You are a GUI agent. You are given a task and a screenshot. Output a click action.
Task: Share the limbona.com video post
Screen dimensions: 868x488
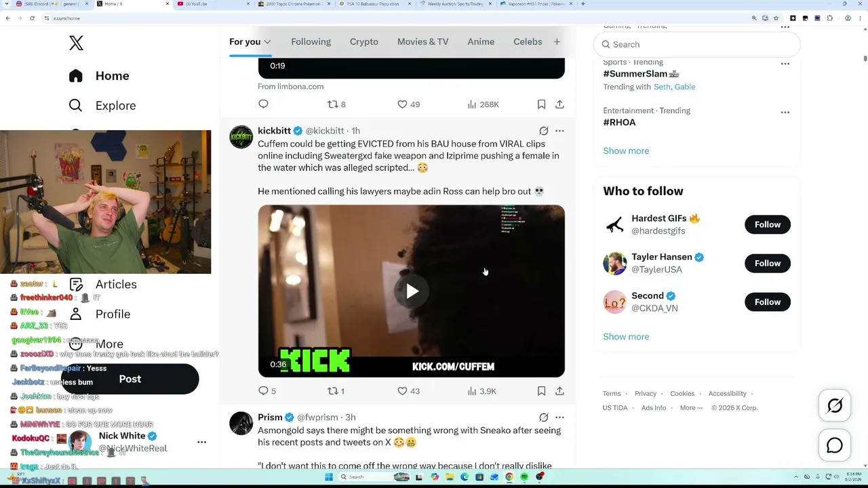click(x=559, y=104)
